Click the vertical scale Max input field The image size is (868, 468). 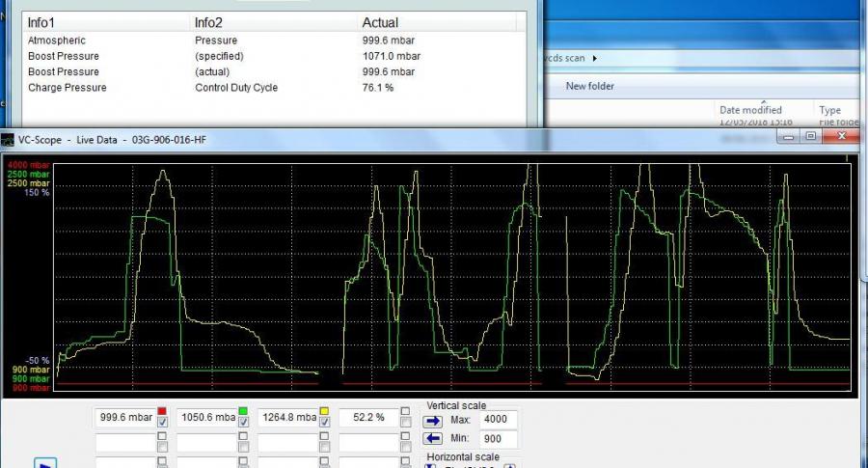click(498, 420)
